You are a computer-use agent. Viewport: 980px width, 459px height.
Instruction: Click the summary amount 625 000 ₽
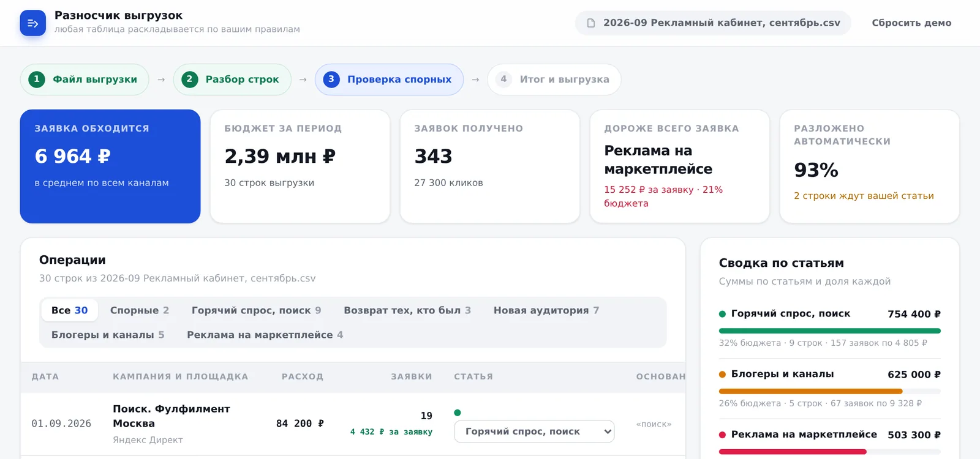914,375
